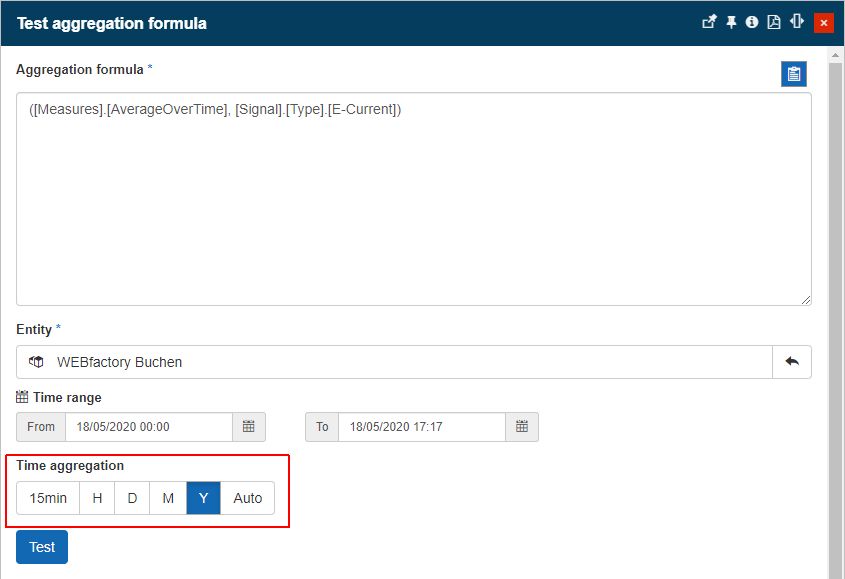Select Auto time aggregation
The width and height of the screenshot is (845, 579).
[x=247, y=498]
